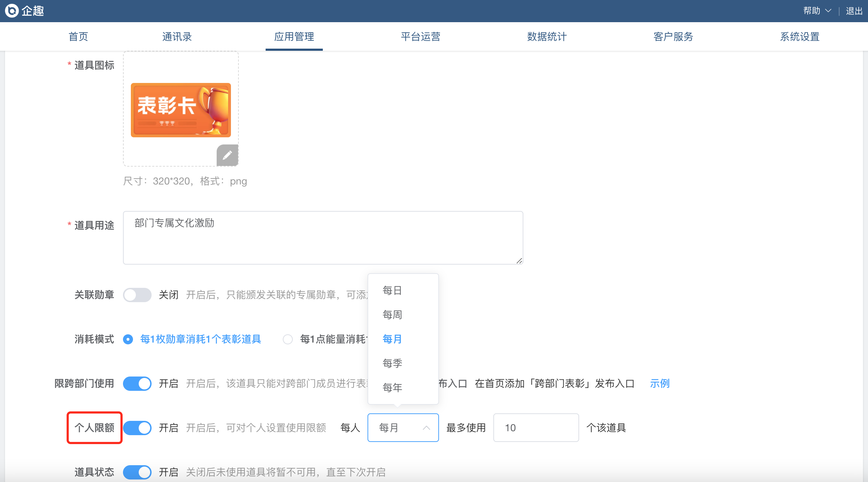
Task: Choose 每周 from the dropdown list
Action: [392, 315]
